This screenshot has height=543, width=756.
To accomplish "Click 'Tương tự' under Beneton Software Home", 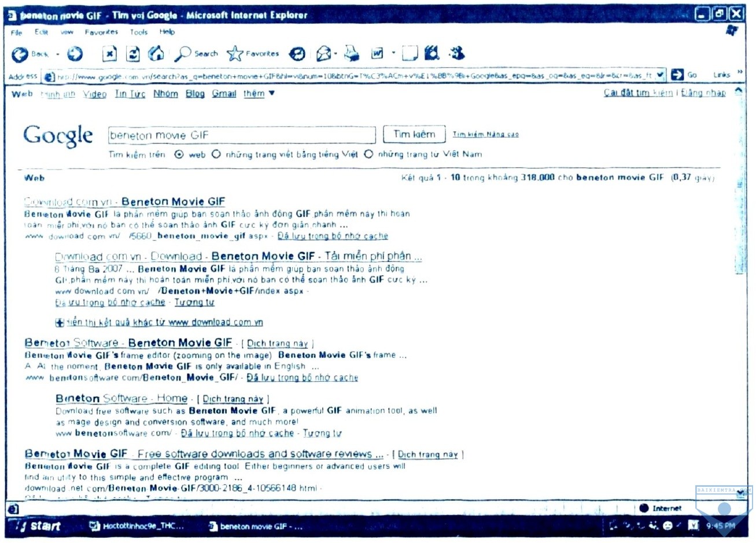I will click(x=322, y=433).
